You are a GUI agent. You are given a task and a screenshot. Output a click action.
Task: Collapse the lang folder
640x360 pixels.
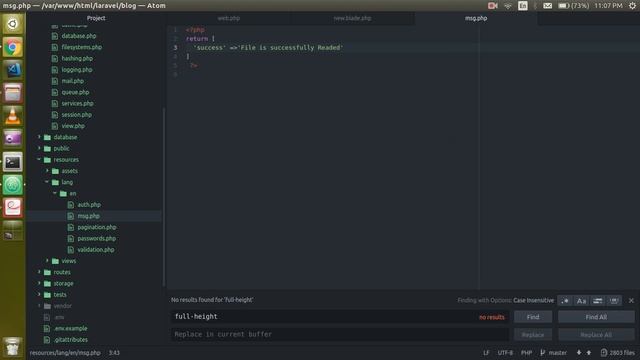pos(47,182)
